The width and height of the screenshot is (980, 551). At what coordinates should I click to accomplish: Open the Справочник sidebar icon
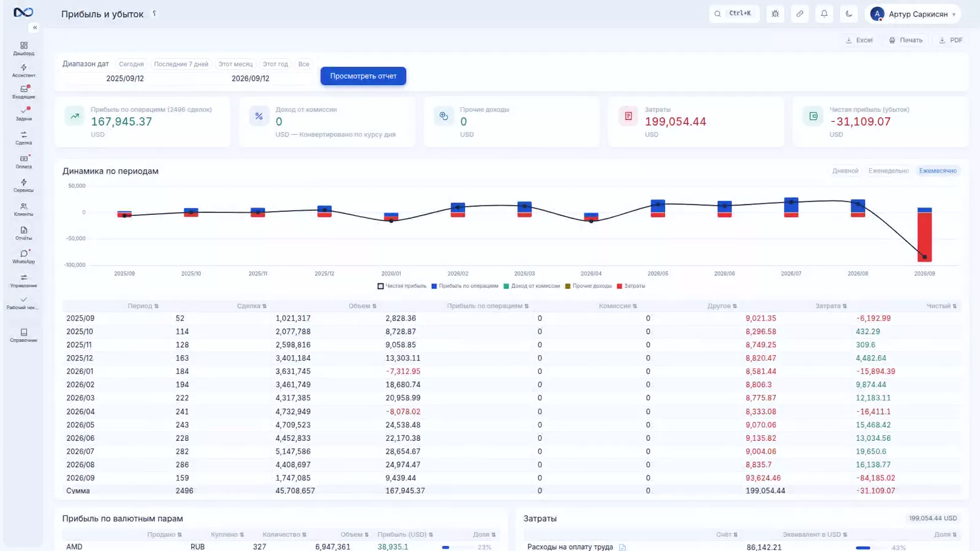tap(23, 335)
